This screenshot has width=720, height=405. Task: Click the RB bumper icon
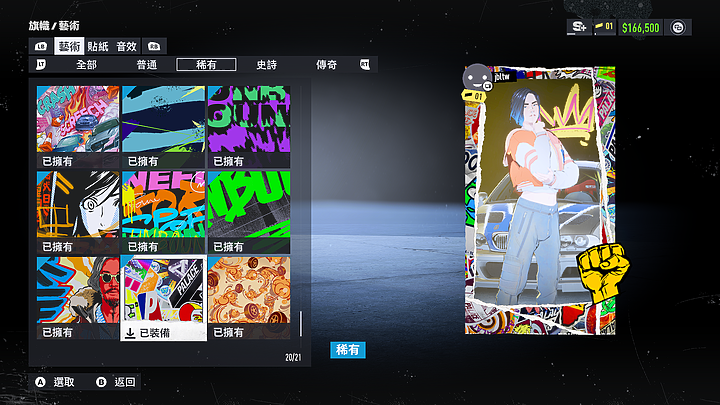tap(154, 46)
